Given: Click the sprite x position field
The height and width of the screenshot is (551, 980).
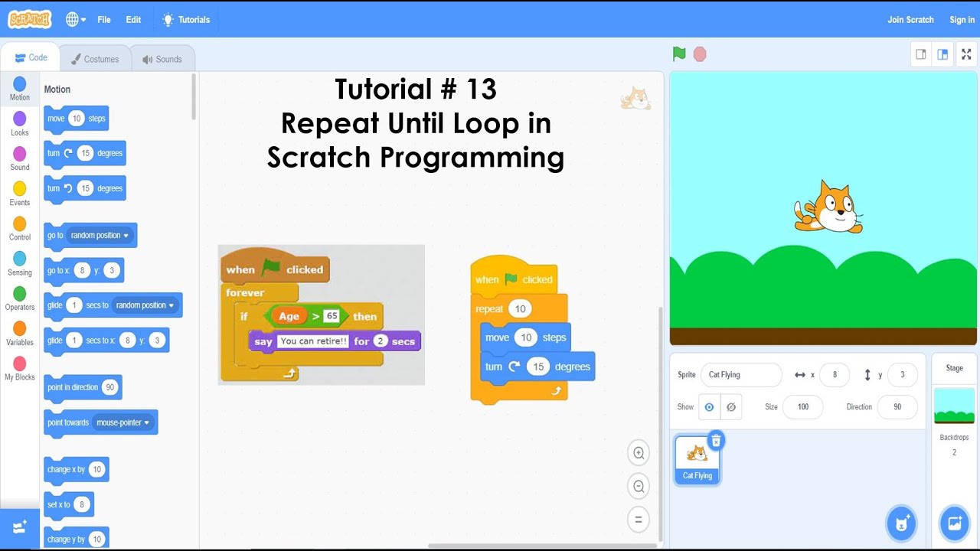Looking at the screenshot, I should [835, 375].
